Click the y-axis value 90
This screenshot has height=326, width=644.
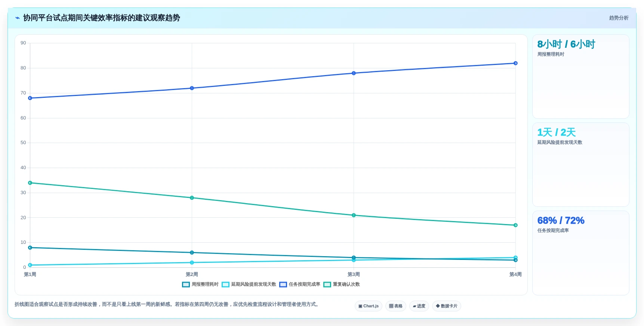point(23,43)
